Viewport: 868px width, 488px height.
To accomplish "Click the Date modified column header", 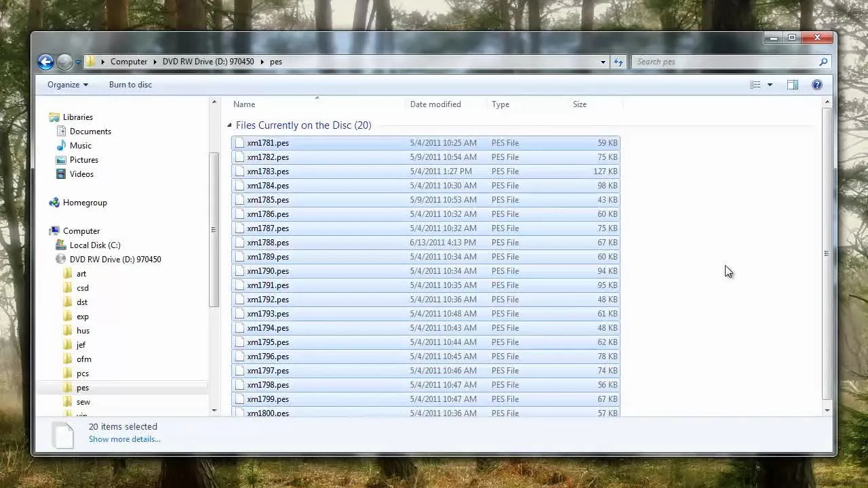I will click(x=435, y=104).
